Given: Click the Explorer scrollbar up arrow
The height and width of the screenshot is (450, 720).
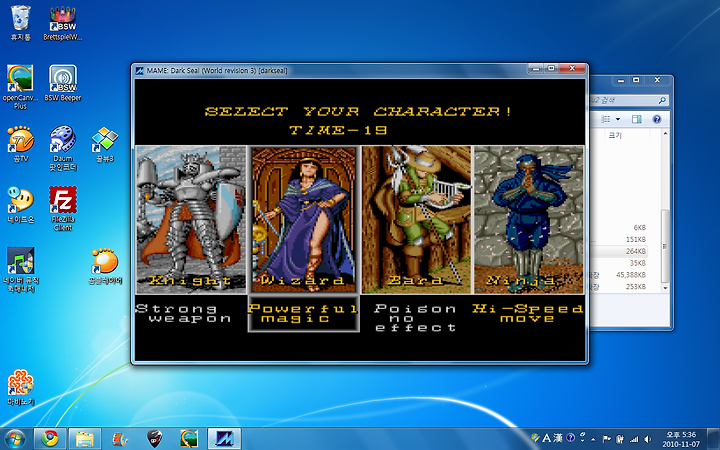Looking at the screenshot, I should [665, 133].
